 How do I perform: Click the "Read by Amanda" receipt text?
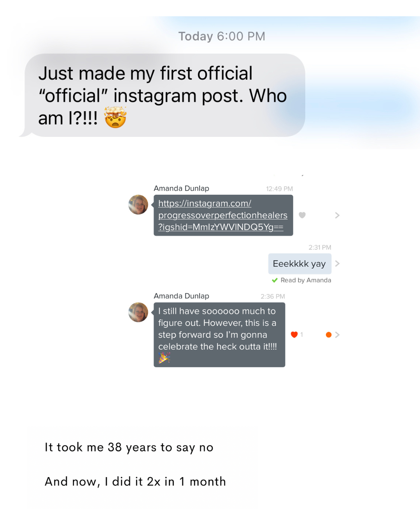(x=306, y=280)
